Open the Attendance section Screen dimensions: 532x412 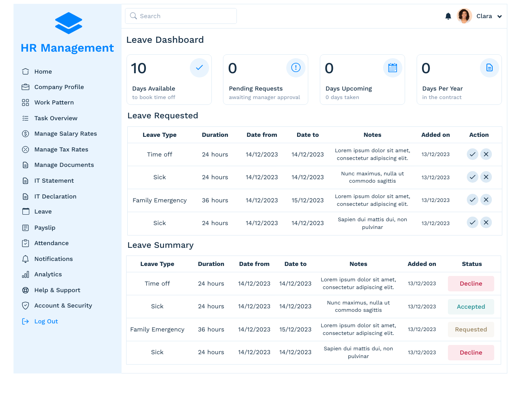pos(51,243)
